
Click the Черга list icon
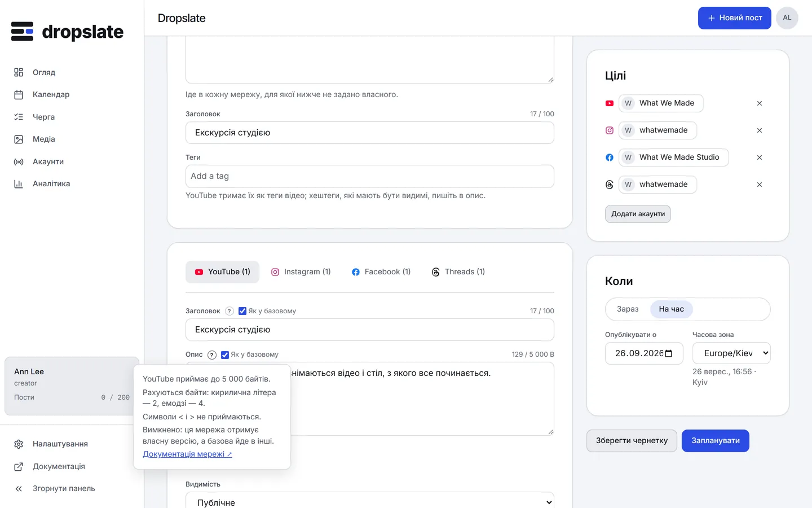point(19,117)
